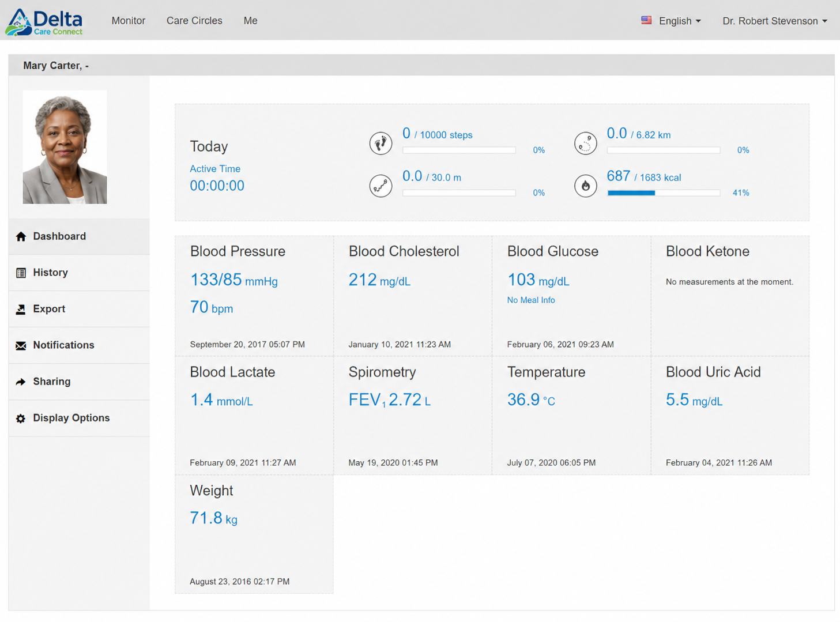Viewport: 840px width, 622px height.
Task: Click the 00:00:00 active time value
Action: pyautogui.click(x=217, y=186)
